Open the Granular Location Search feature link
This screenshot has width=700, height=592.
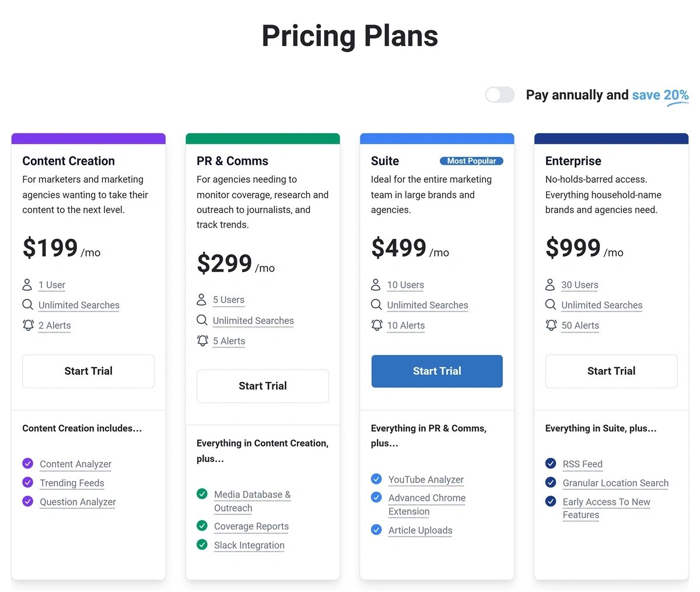click(615, 483)
